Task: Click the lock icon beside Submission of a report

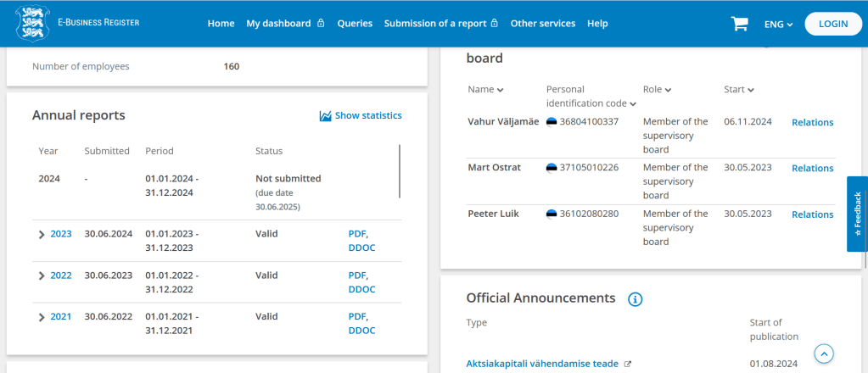Action: tap(494, 24)
